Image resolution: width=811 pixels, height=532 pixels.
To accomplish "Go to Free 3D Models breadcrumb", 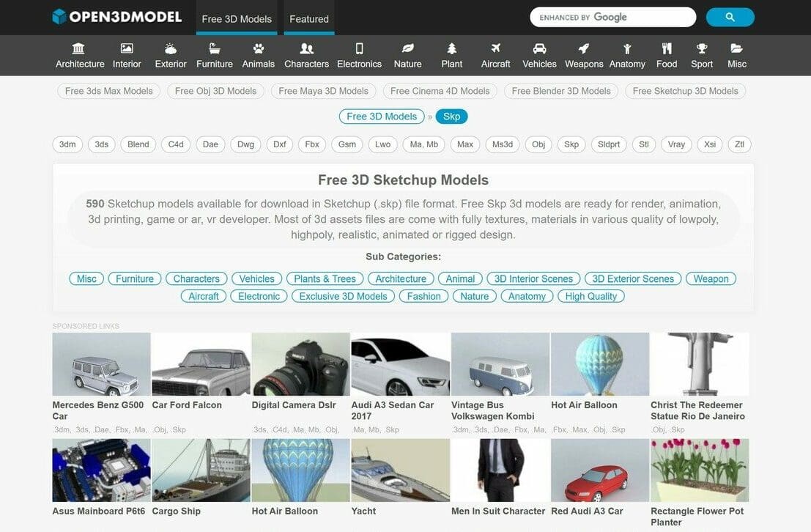I will tap(382, 117).
